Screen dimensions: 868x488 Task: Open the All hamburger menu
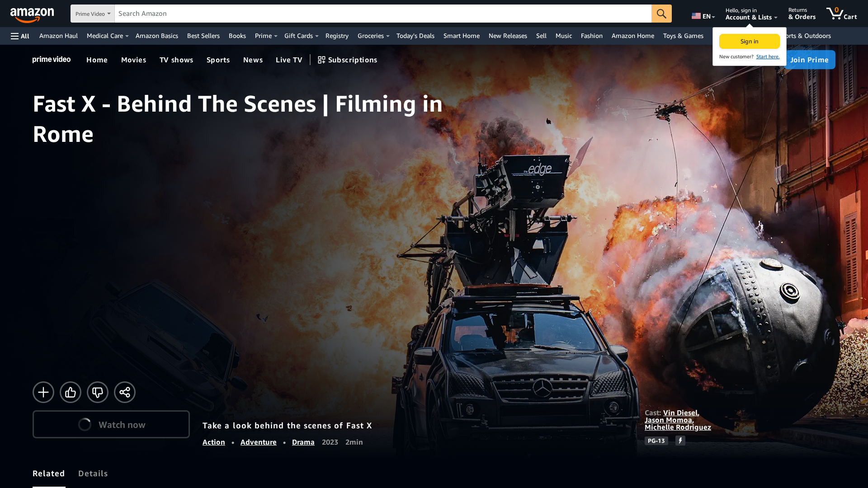click(x=20, y=36)
